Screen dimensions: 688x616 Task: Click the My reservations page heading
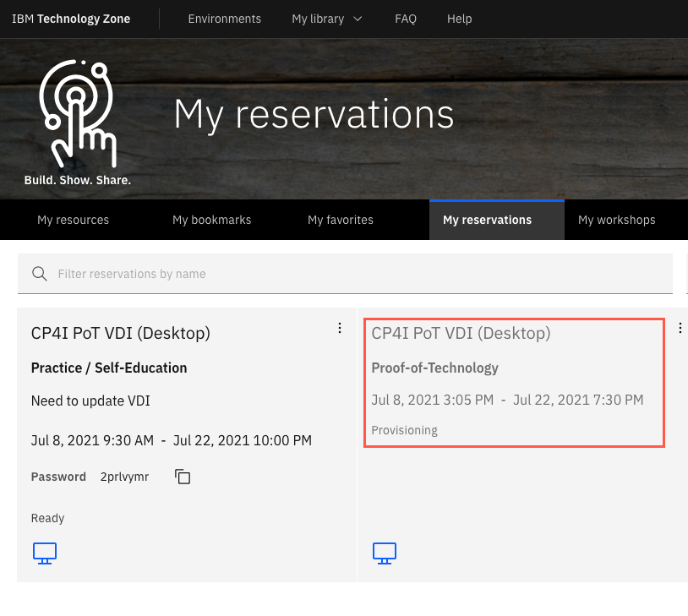(314, 114)
